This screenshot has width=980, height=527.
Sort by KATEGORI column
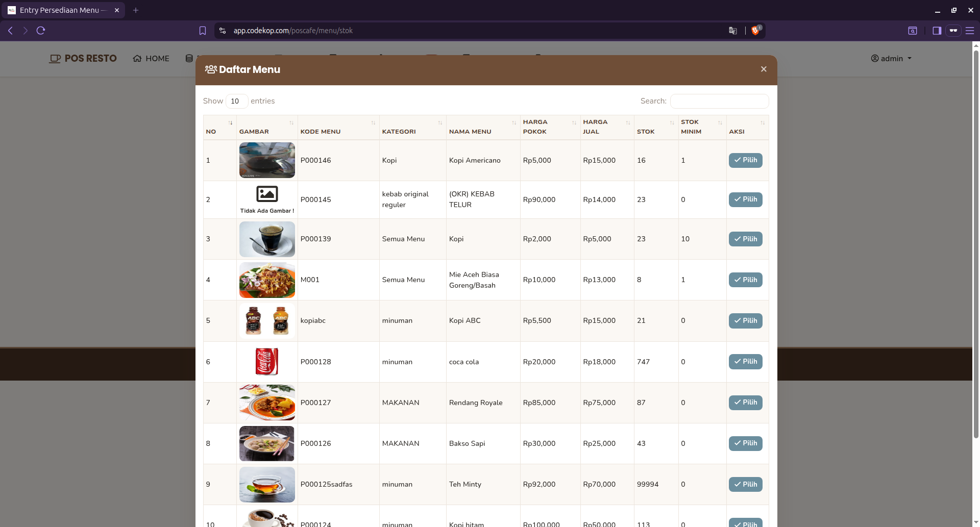(x=412, y=127)
